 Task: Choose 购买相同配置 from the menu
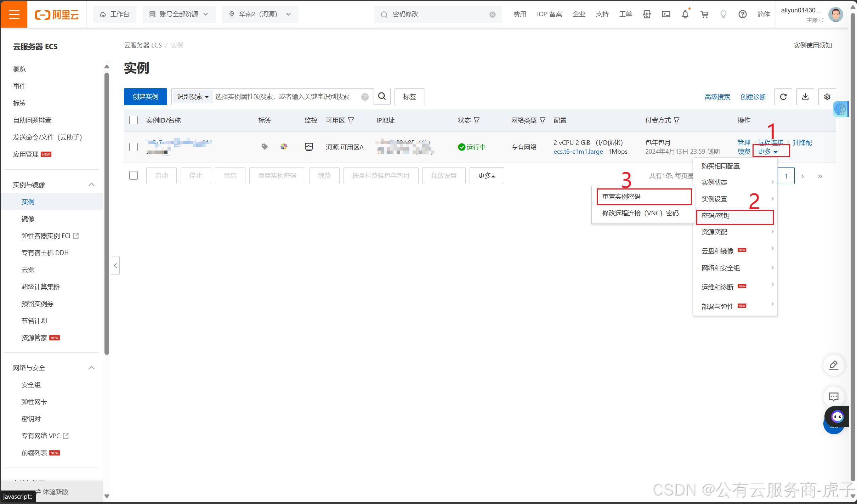point(721,166)
